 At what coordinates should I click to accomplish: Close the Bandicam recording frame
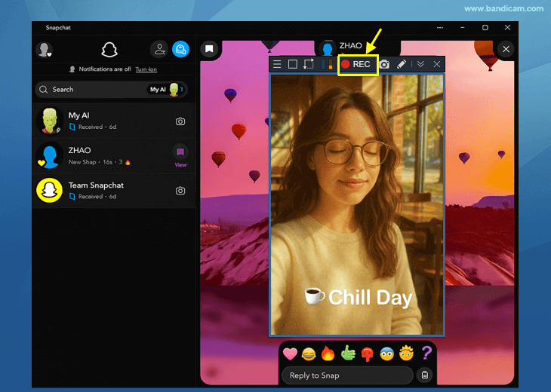point(437,64)
